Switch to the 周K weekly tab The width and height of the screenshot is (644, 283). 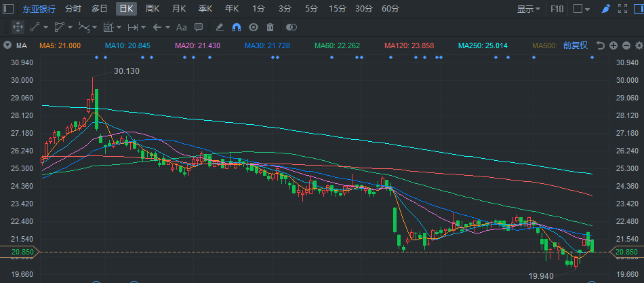[153, 9]
